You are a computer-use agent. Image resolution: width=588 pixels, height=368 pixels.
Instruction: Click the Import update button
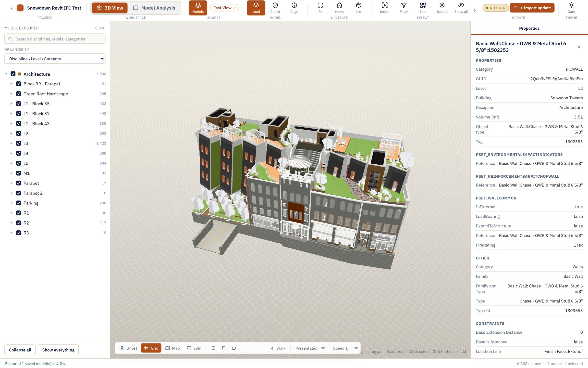(532, 8)
